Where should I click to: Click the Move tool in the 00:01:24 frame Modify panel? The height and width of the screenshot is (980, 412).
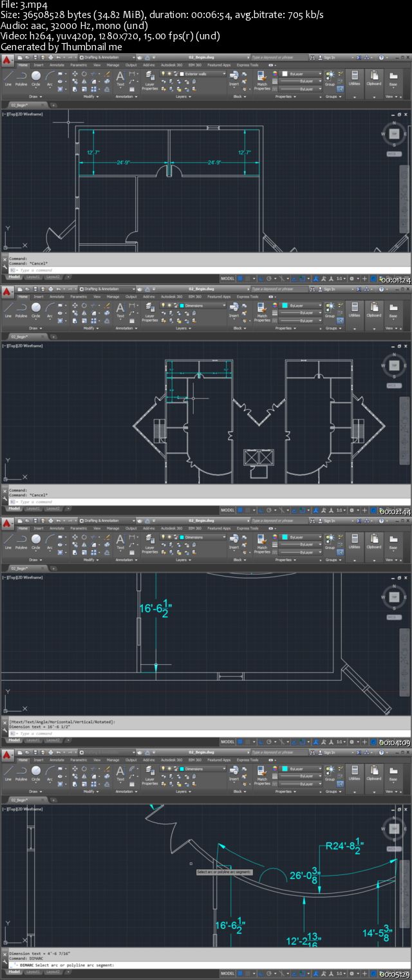pyautogui.click(x=75, y=74)
